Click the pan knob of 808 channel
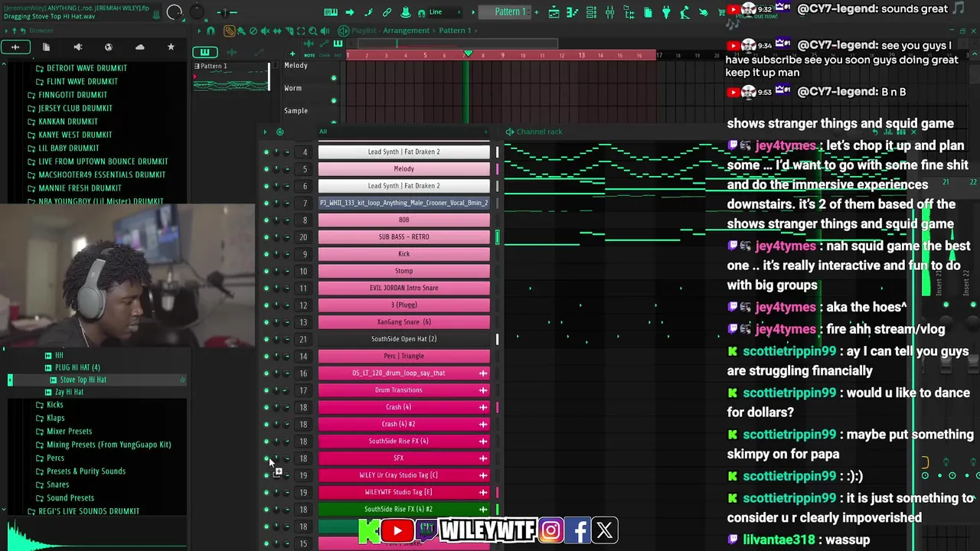 click(x=276, y=220)
